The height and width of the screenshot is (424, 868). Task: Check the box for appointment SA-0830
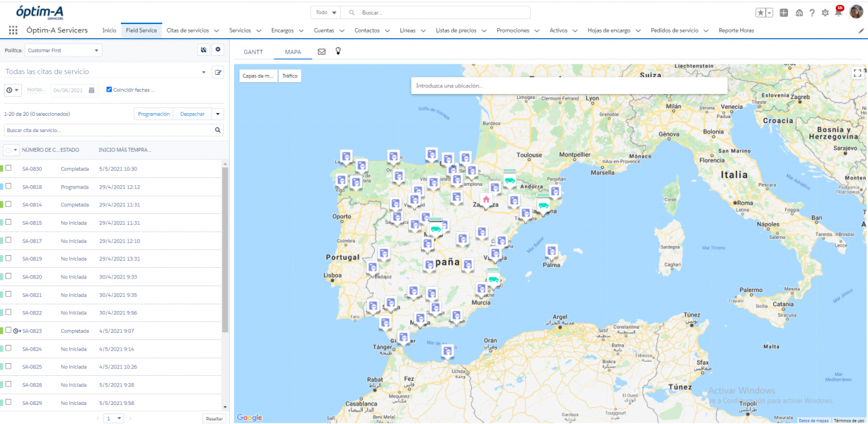(9, 168)
